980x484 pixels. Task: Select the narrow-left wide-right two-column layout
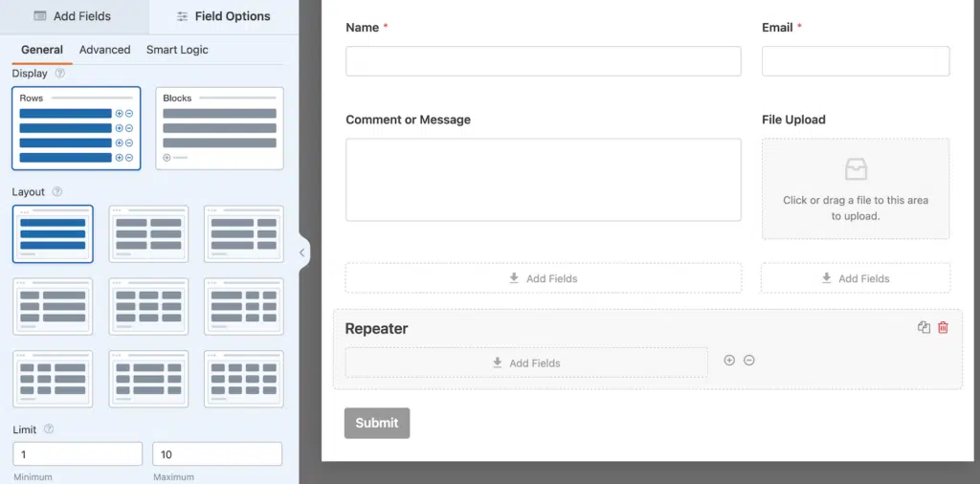(x=53, y=307)
